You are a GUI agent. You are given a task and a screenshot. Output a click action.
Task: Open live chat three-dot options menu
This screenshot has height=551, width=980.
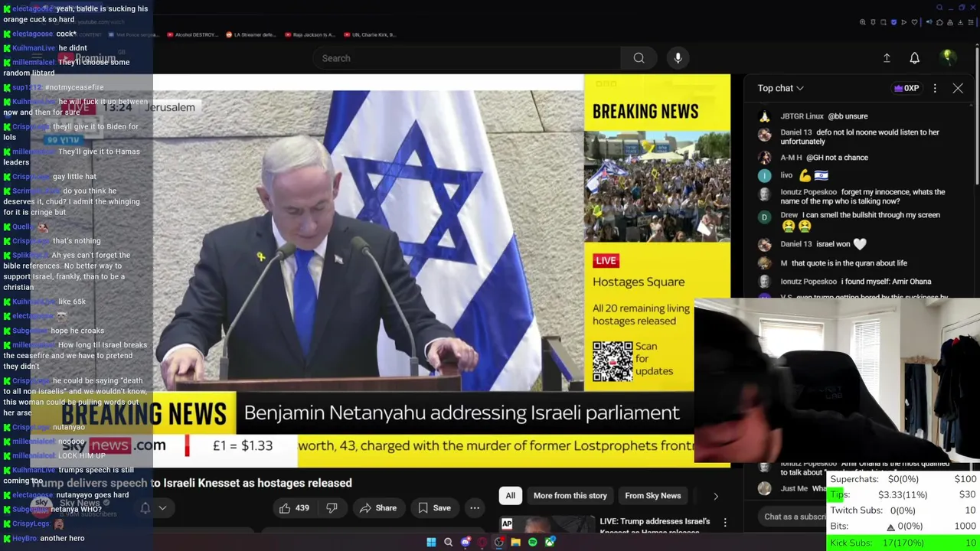pyautogui.click(x=935, y=88)
